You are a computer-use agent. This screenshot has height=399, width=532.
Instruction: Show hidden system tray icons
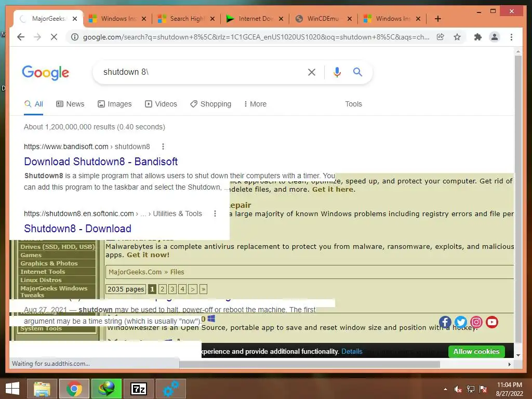click(445, 389)
